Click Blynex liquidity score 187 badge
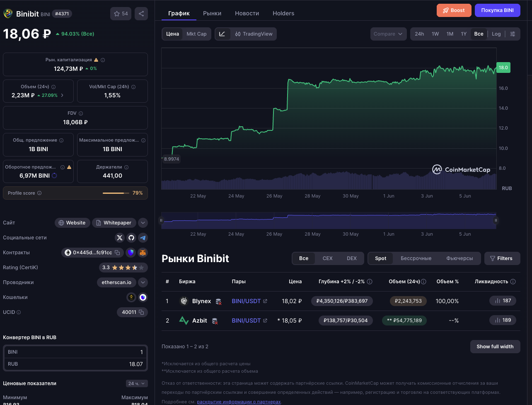 point(503,301)
